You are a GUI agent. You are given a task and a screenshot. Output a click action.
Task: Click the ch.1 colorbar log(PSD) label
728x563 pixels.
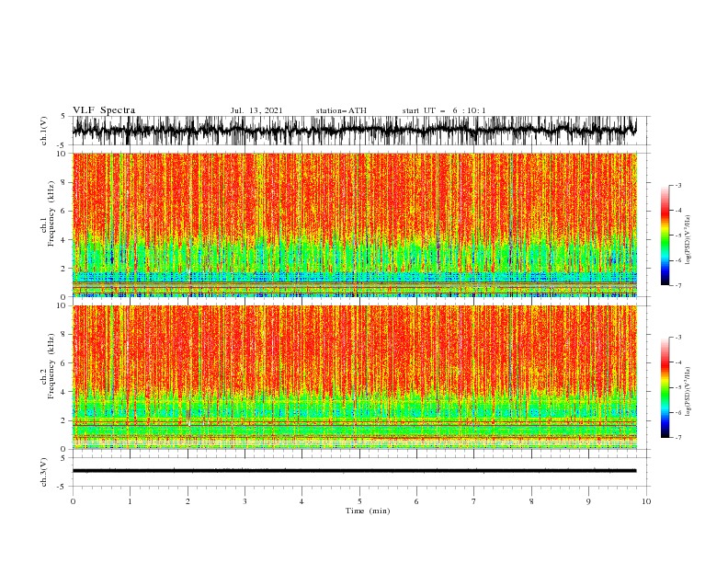(688, 240)
